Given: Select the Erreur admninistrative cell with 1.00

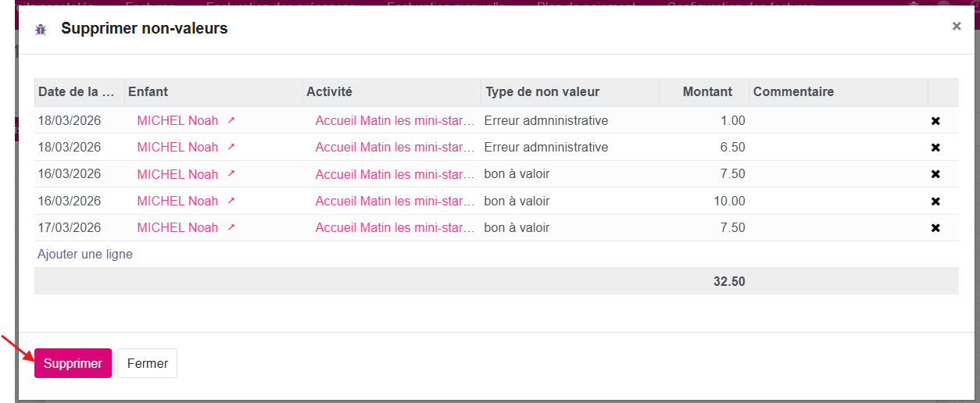Looking at the screenshot, I should [x=570, y=120].
